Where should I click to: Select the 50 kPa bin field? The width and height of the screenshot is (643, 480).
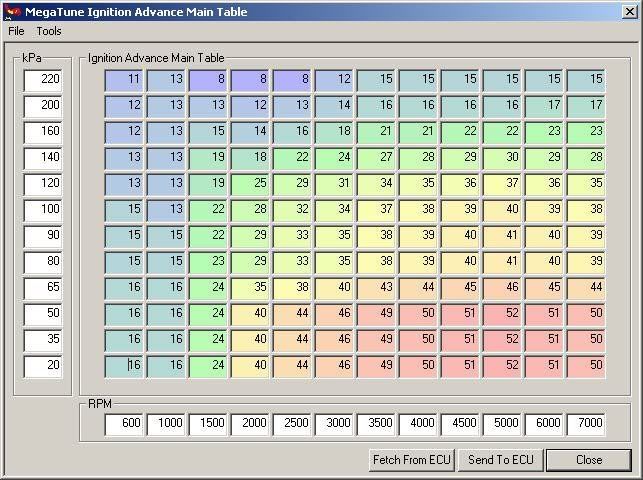point(43,314)
